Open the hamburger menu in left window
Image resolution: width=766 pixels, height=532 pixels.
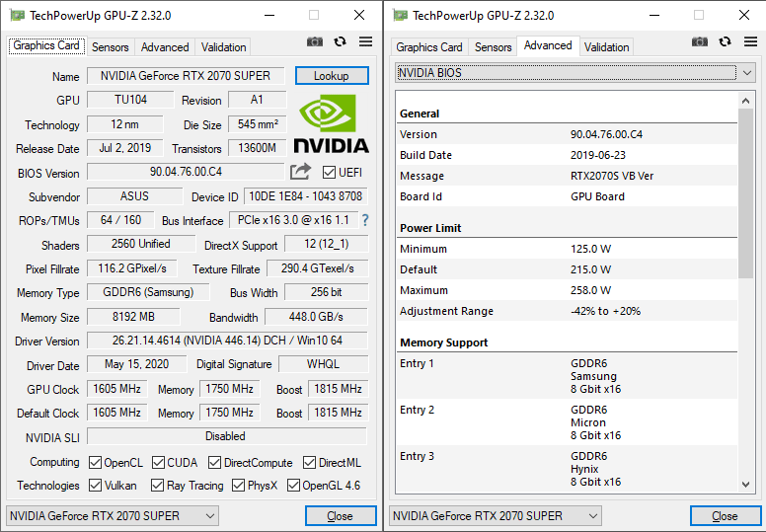tap(365, 42)
